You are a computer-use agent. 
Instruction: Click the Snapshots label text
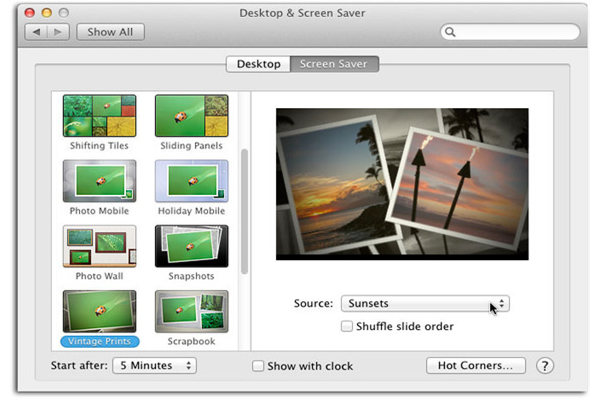(191, 276)
